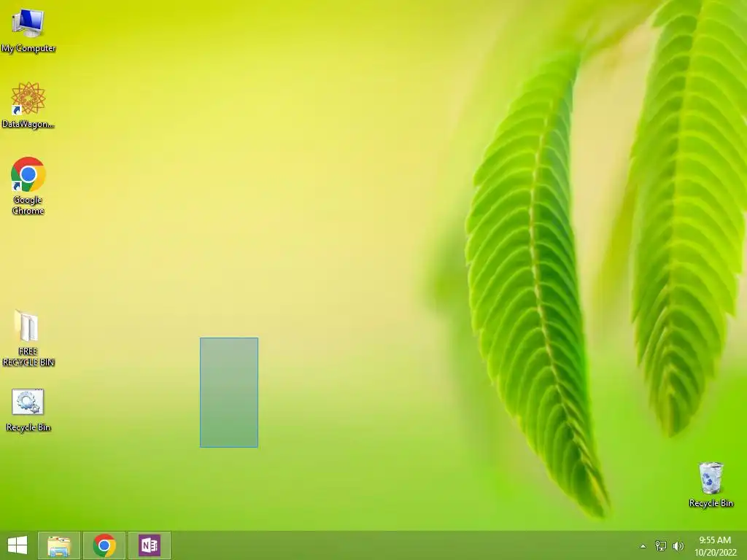The image size is (747, 560).
Task: Open the taskbar clock showing 9:55 AM
Action: (x=715, y=540)
